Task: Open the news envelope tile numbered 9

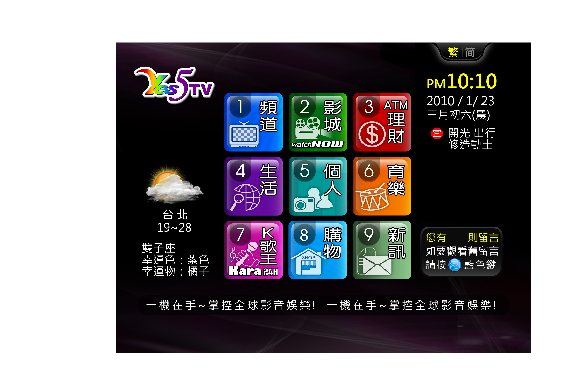Action: coord(382,250)
